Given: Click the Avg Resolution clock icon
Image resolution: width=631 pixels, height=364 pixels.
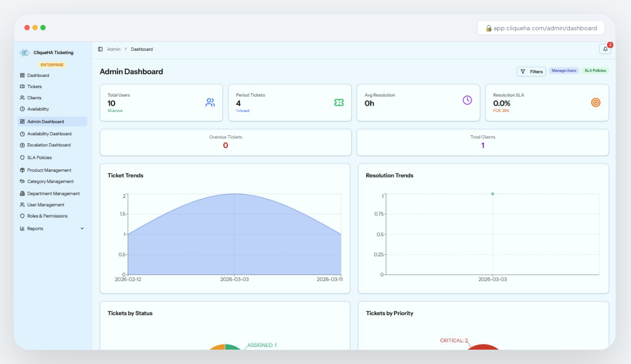Looking at the screenshot, I should tap(467, 100).
